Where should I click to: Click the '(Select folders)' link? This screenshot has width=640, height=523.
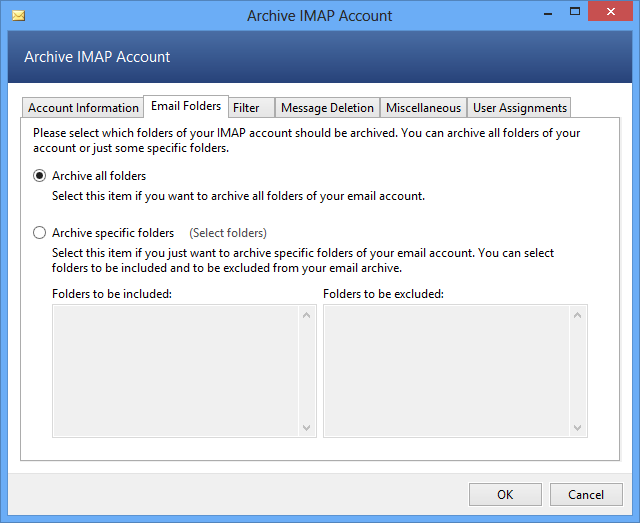pyautogui.click(x=228, y=233)
